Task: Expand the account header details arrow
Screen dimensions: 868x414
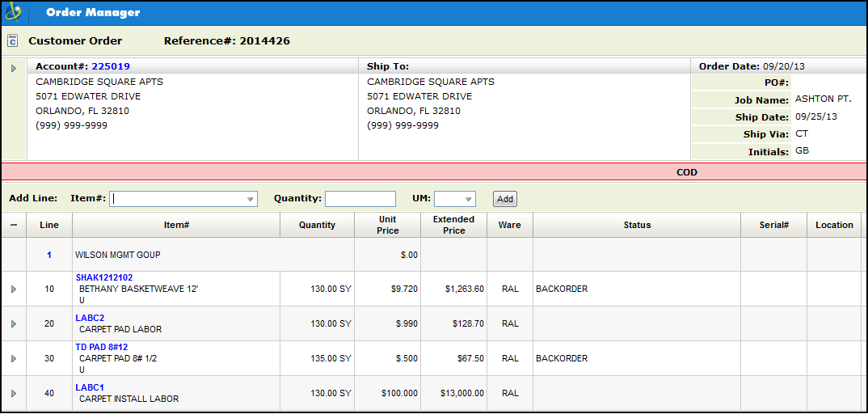Action: 14,68
